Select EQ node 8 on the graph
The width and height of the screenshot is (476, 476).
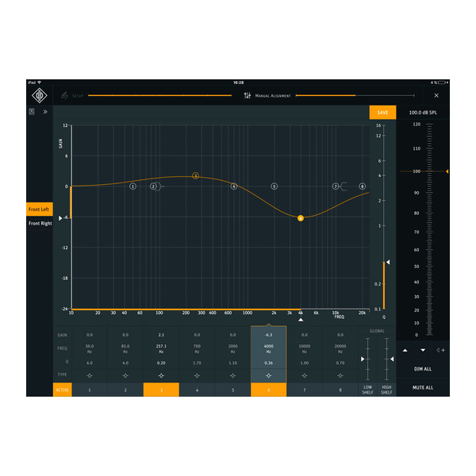(x=363, y=186)
